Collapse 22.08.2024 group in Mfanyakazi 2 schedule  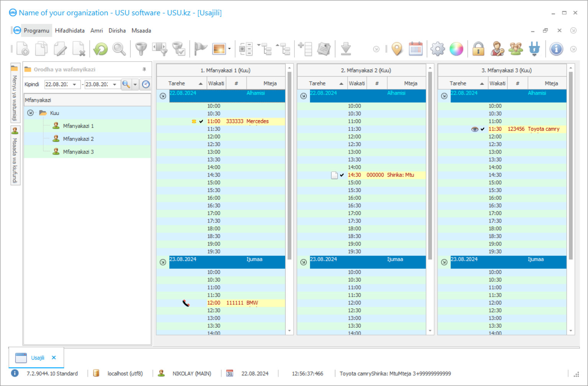point(304,96)
